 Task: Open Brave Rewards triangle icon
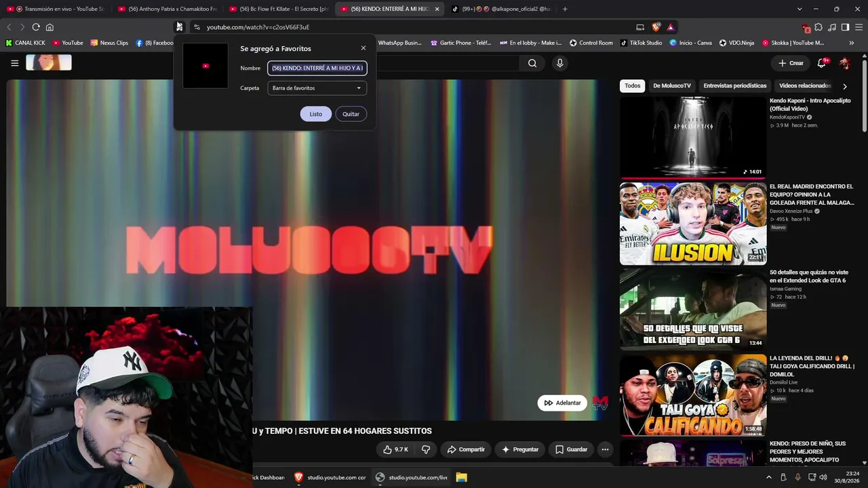coord(670,27)
